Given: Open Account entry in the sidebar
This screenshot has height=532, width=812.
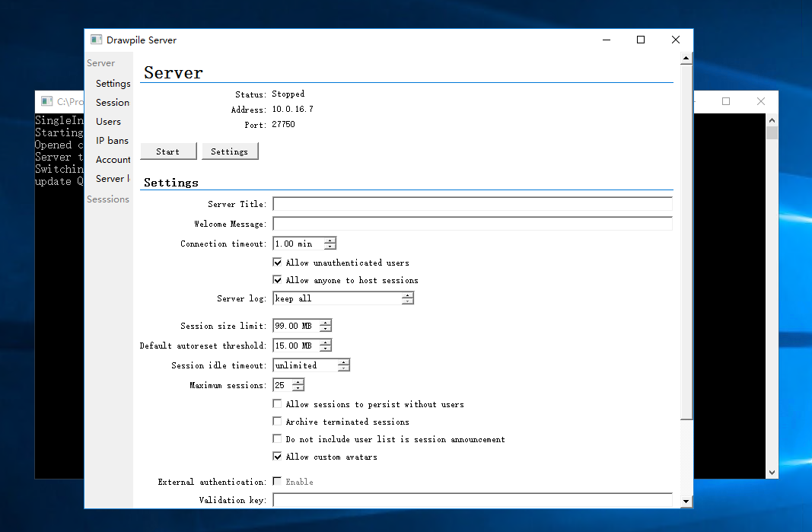Looking at the screenshot, I should (113, 160).
